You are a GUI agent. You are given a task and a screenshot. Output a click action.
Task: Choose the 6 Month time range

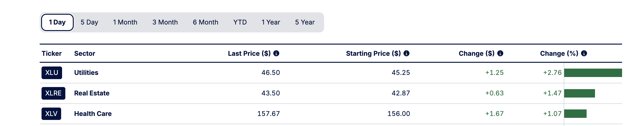click(206, 22)
